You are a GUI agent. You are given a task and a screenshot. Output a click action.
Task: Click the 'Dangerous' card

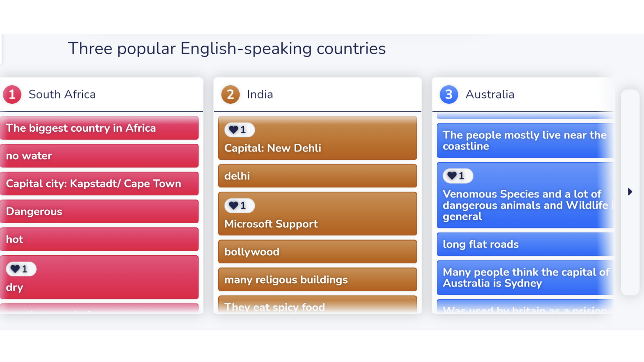[99, 212]
